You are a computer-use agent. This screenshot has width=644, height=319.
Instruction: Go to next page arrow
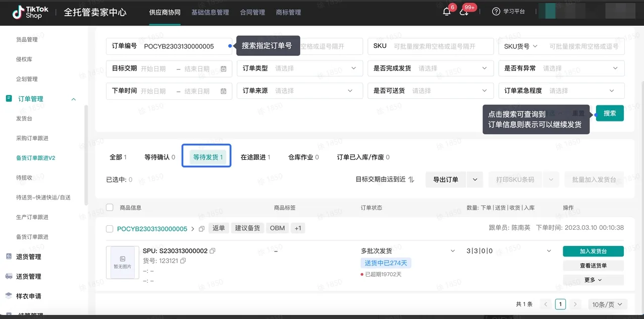pos(575,304)
